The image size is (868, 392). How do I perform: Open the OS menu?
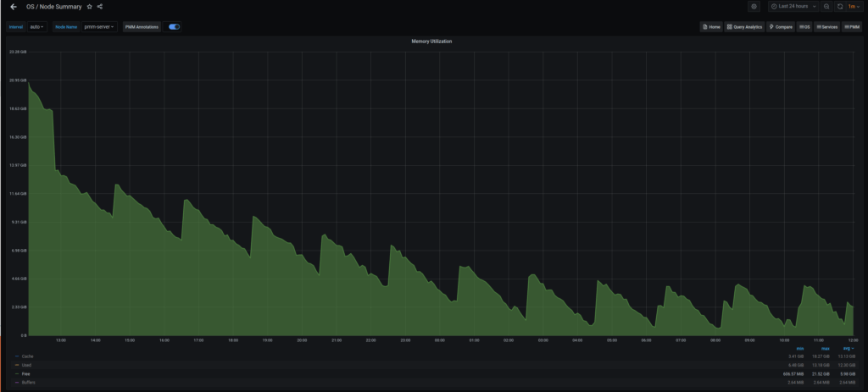(x=804, y=27)
